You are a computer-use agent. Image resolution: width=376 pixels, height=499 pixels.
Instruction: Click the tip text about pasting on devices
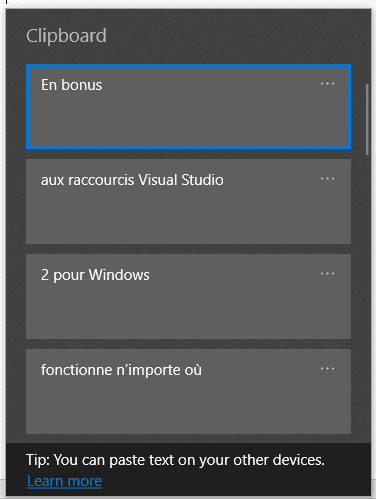tap(175, 460)
